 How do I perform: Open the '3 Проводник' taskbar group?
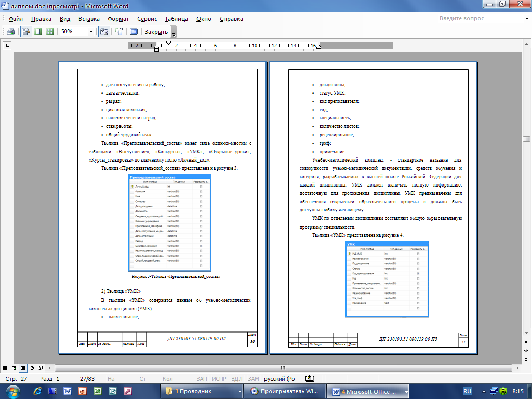click(x=202, y=391)
